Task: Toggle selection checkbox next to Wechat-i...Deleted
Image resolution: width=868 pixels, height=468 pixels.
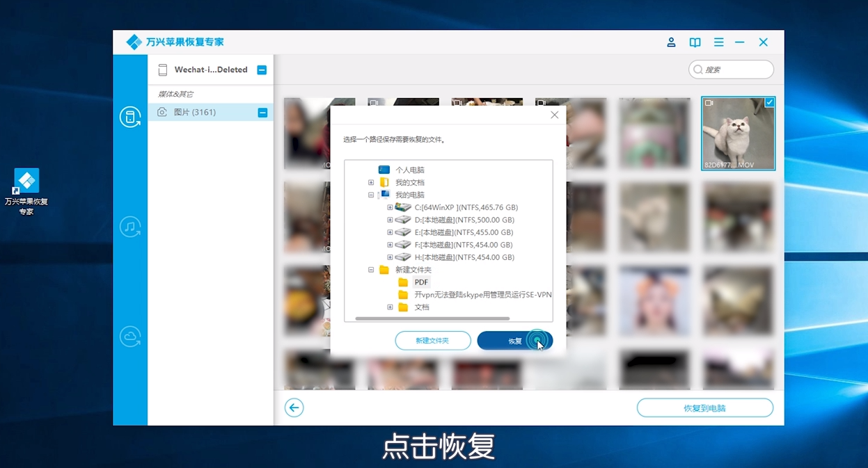Action: [262, 69]
